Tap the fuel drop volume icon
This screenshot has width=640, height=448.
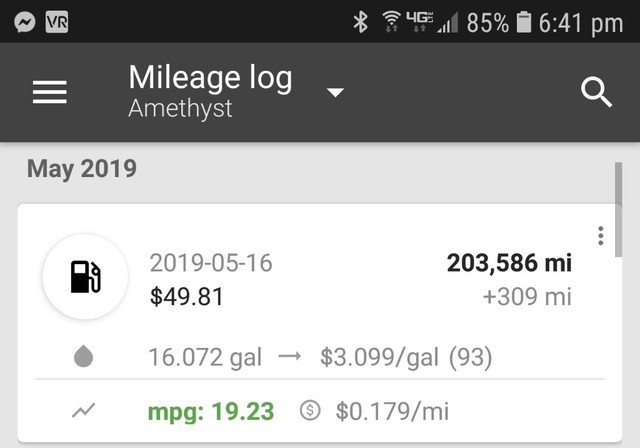coord(83,356)
